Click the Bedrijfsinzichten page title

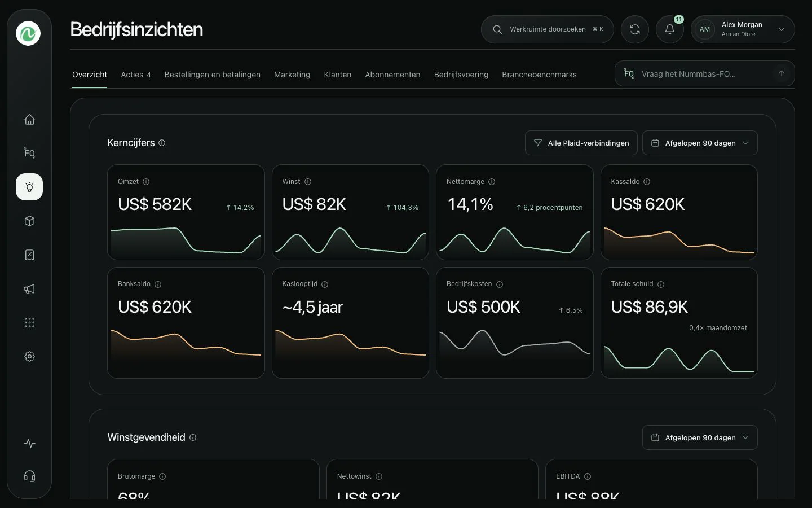[x=136, y=29]
